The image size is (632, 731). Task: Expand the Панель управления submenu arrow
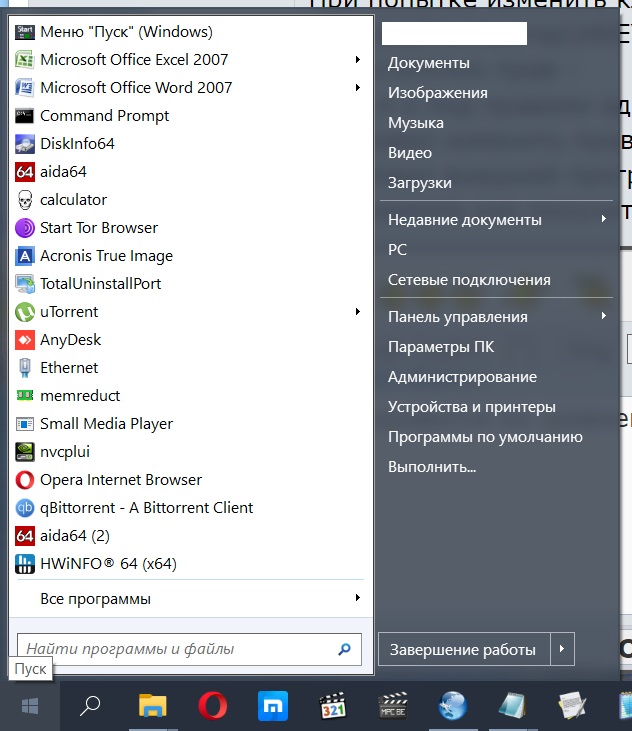point(604,316)
